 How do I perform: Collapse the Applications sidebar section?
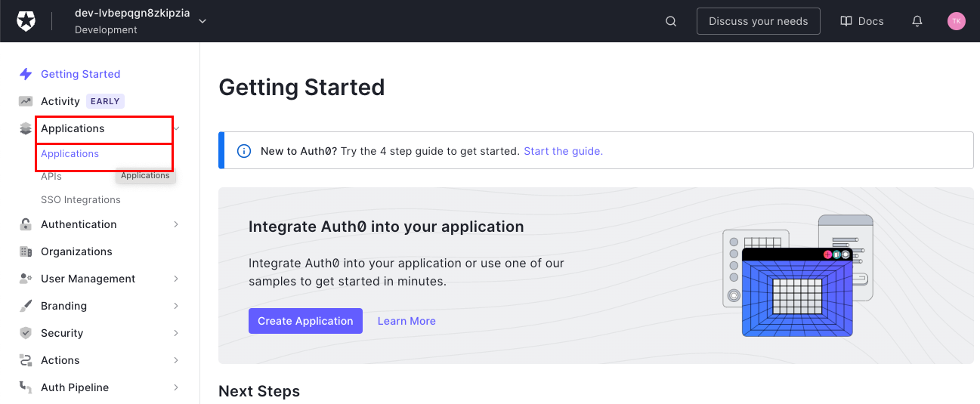point(177,128)
